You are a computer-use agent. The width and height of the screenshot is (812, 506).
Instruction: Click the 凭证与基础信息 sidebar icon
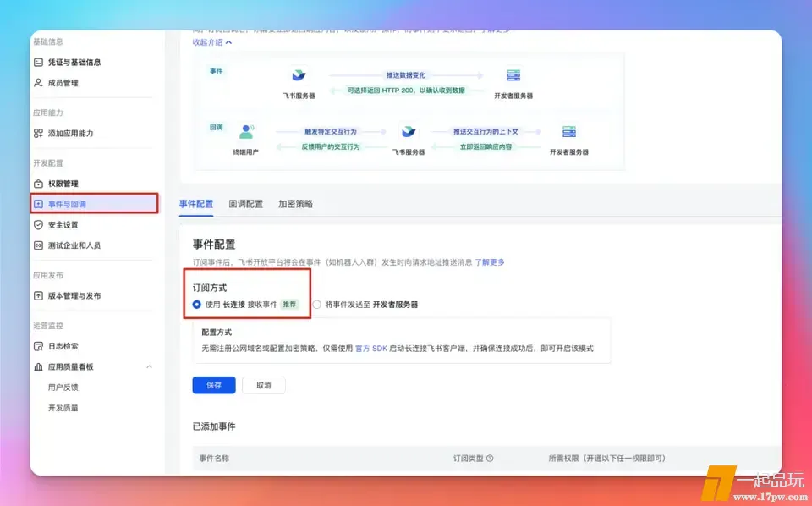pyautogui.click(x=38, y=63)
